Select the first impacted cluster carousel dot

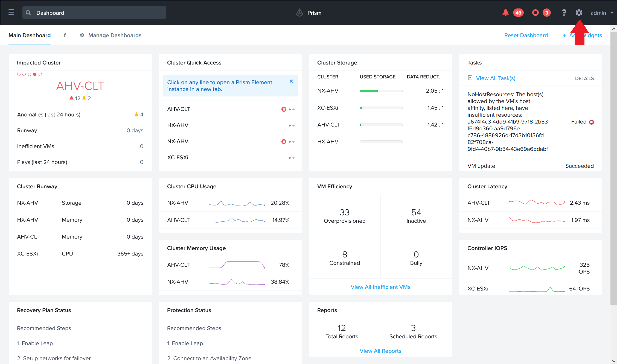[x=19, y=74]
